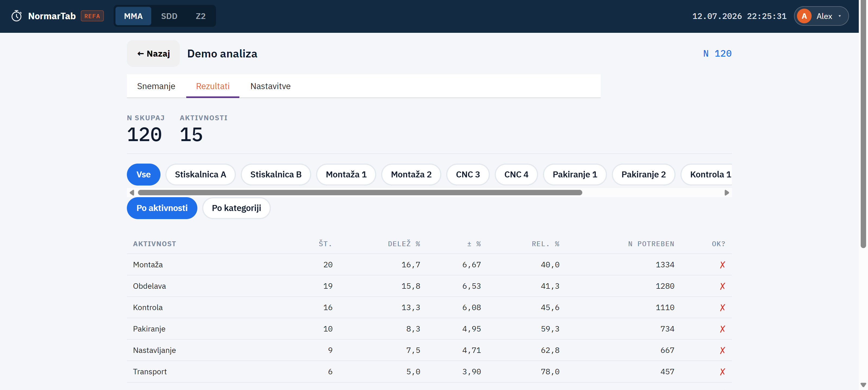This screenshot has width=868, height=390.
Task: Click the 667 N potreben value
Action: 667,350
